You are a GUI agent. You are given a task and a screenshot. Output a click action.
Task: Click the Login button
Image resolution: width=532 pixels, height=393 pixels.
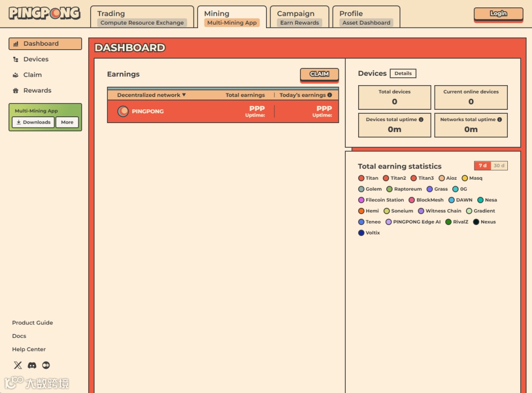499,14
